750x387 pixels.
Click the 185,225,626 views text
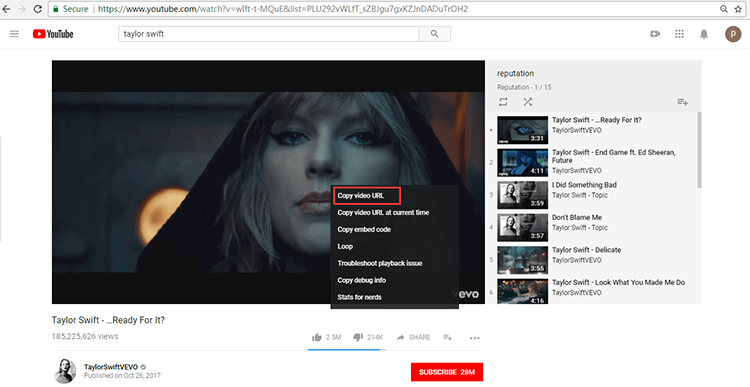tap(85, 337)
